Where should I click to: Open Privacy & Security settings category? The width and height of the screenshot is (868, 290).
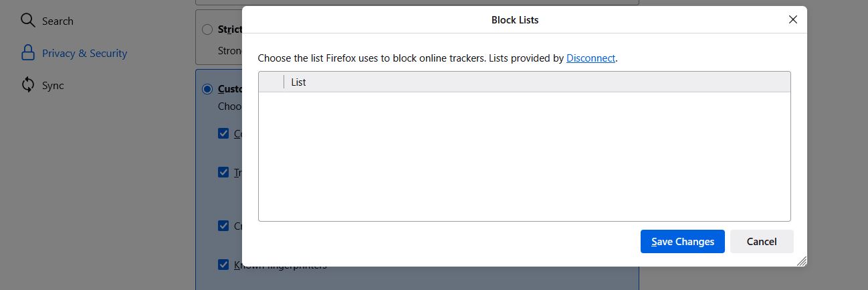point(84,53)
